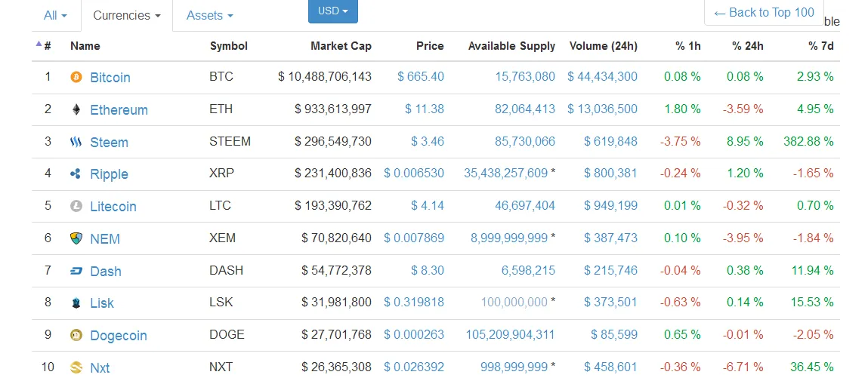Click Steem price $ 3.46
The height and width of the screenshot is (381, 868).
[428, 141]
